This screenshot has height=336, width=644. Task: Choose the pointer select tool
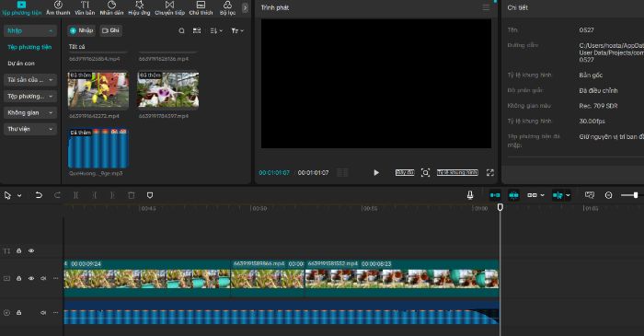point(7,195)
